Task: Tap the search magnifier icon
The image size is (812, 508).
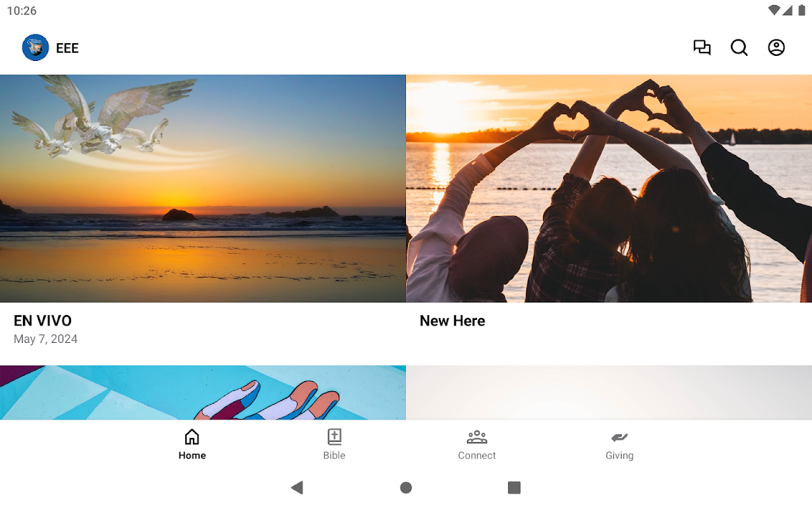Action: click(739, 48)
